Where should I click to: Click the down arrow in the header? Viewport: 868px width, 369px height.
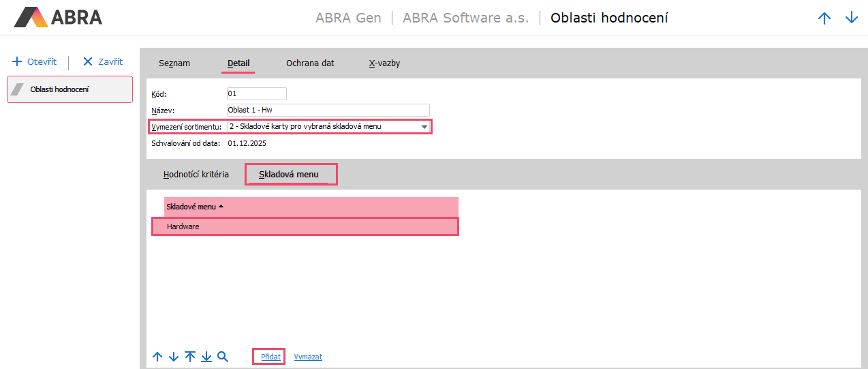click(851, 18)
